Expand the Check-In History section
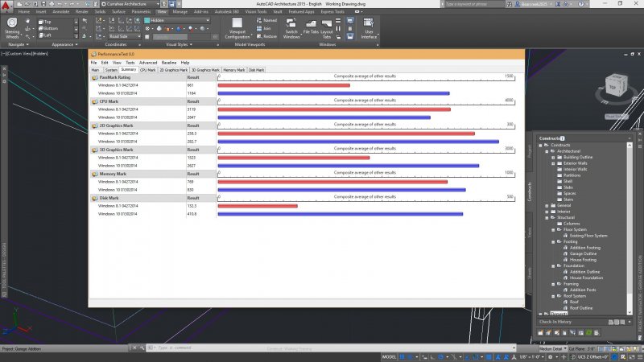Image resolution: width=644 pixels, height=362 pixels. click(630, 322)
